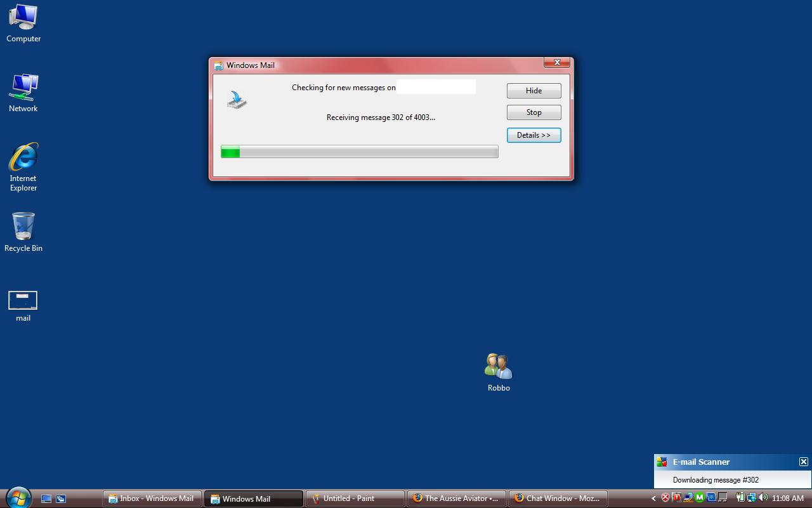Click red shield security alert tray icon
The image size is (812, 508).
tap(665, 498)
